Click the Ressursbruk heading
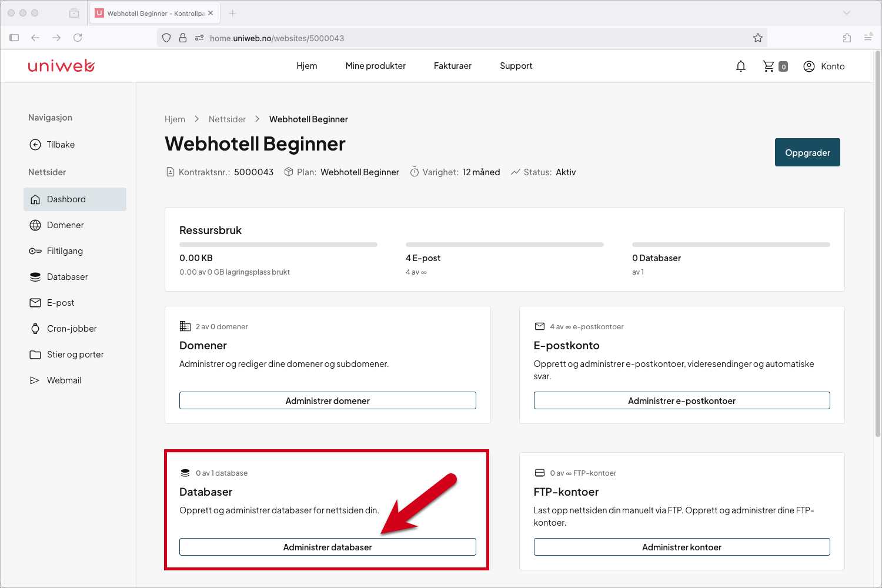 click(211, 230)
